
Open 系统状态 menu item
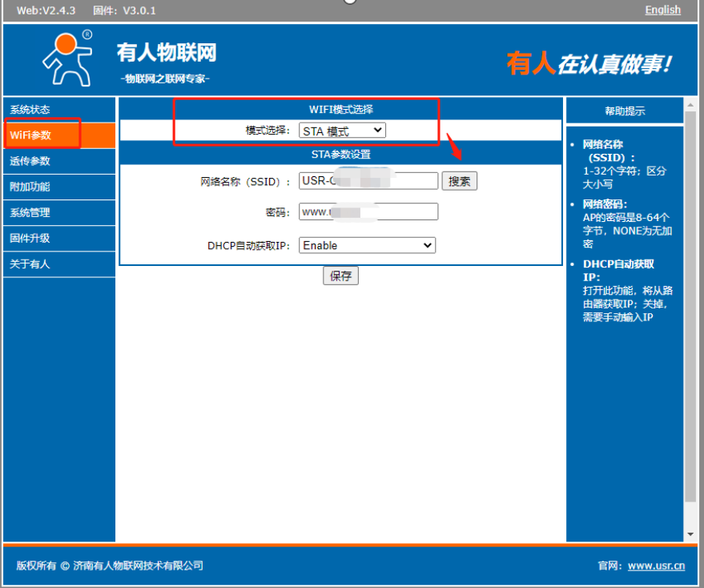tap(30, 110)
